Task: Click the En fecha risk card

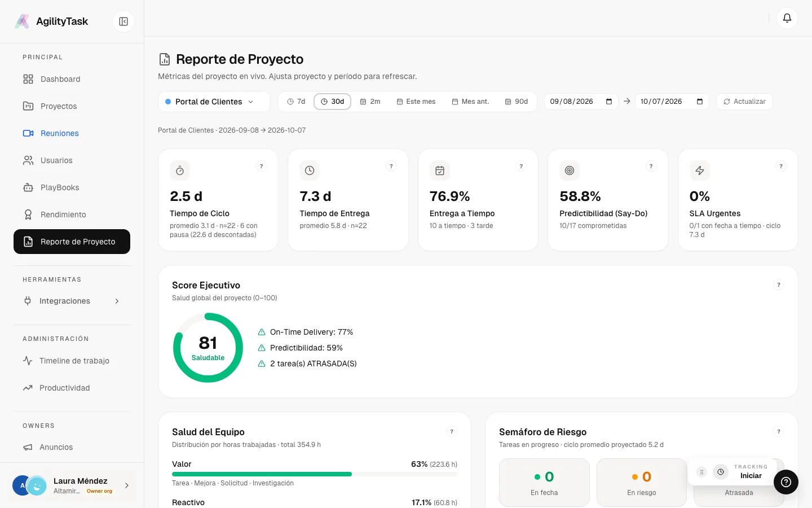Action: pos(544,483)
